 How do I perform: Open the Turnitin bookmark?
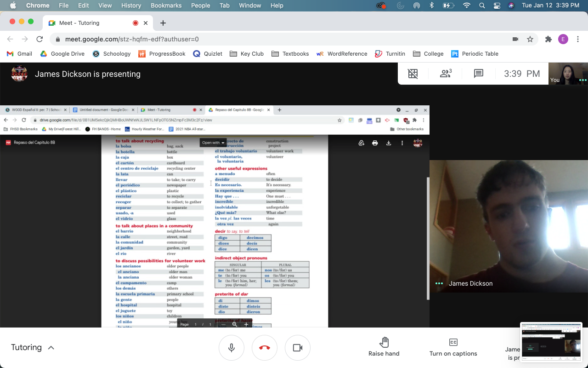click(x=390, y=54)
